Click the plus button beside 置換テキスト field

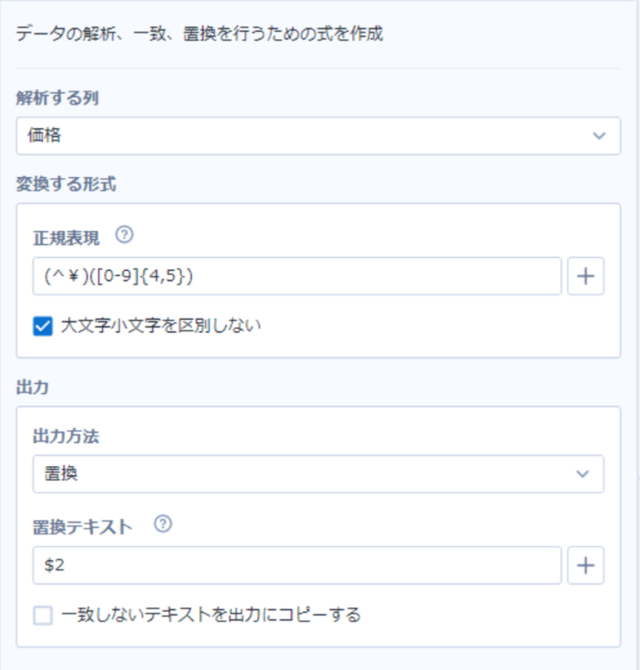click(585, 565)
